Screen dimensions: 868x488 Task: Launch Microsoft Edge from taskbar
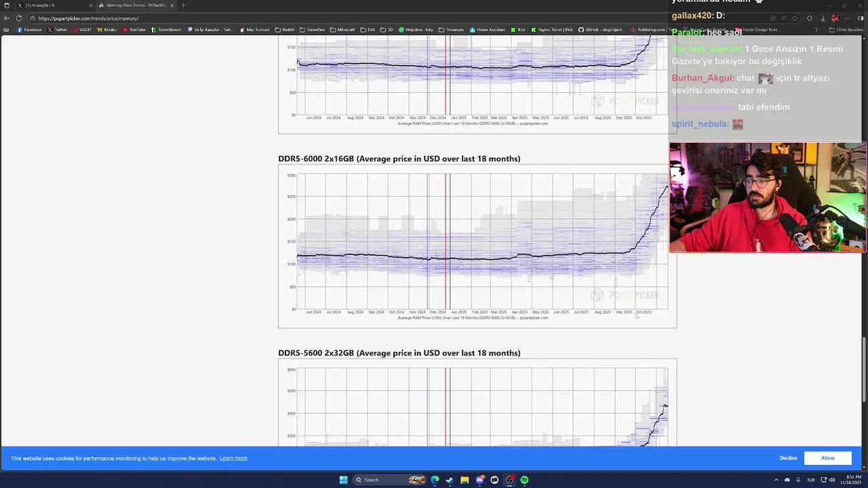click(x=435, y=480)
